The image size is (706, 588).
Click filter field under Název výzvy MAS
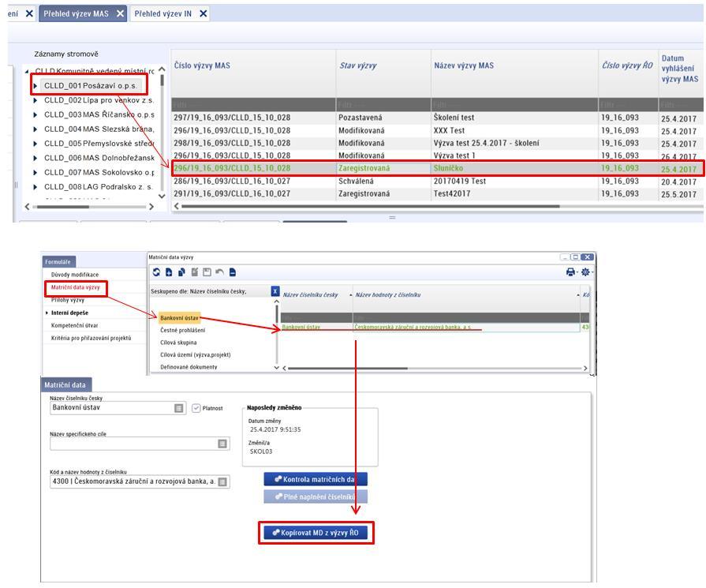click(x=514, y=104)
